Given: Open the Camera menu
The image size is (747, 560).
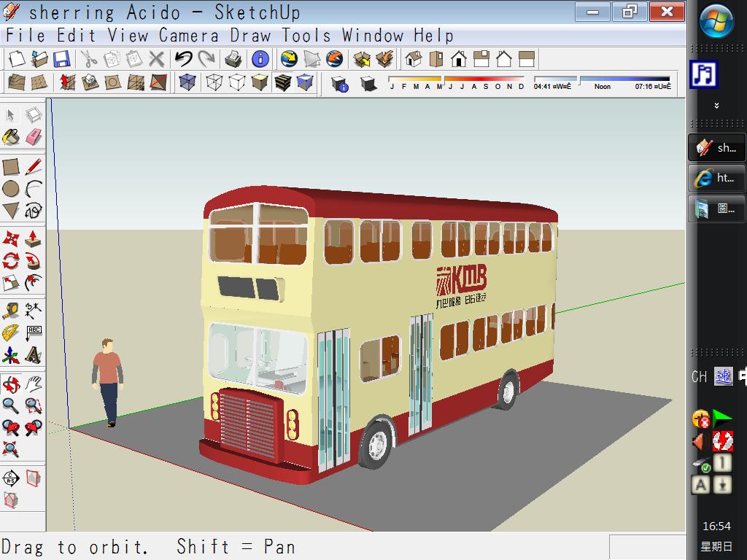Looking at the screenshot, I should (x=190, y=35).
